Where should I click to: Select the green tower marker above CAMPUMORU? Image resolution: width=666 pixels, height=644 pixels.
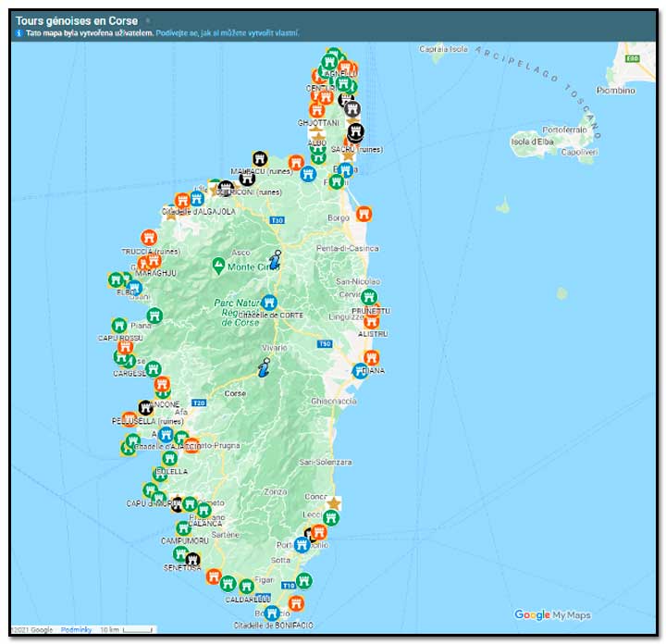tap(183, 528)
